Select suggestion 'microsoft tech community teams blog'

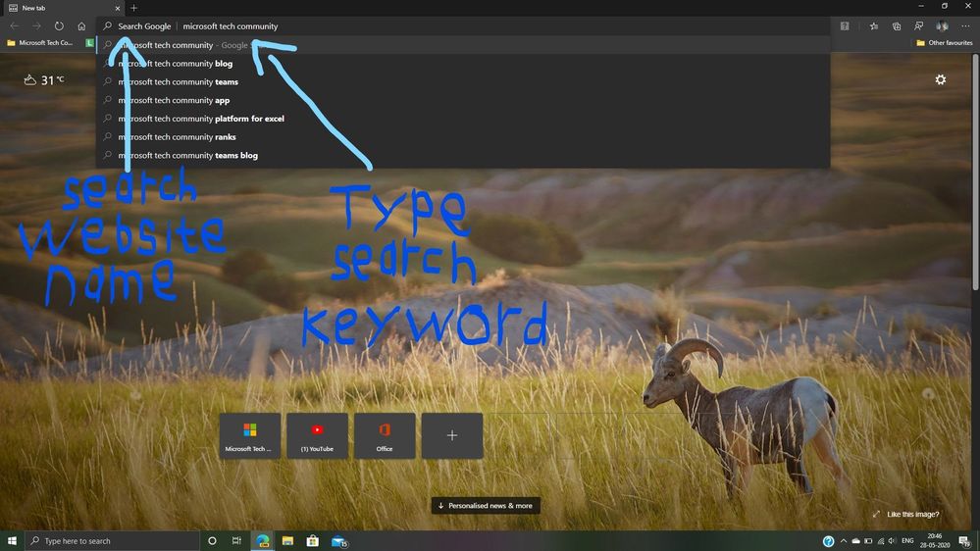463,155
